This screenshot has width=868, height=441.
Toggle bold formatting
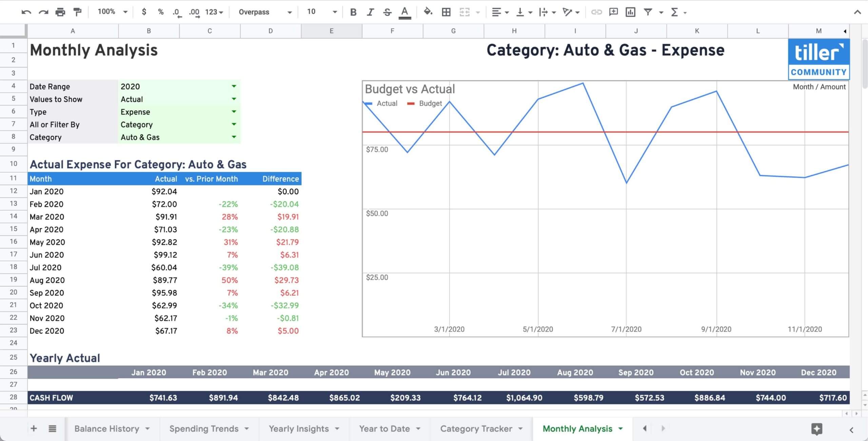pyautogui.click(x=353, y=12)
